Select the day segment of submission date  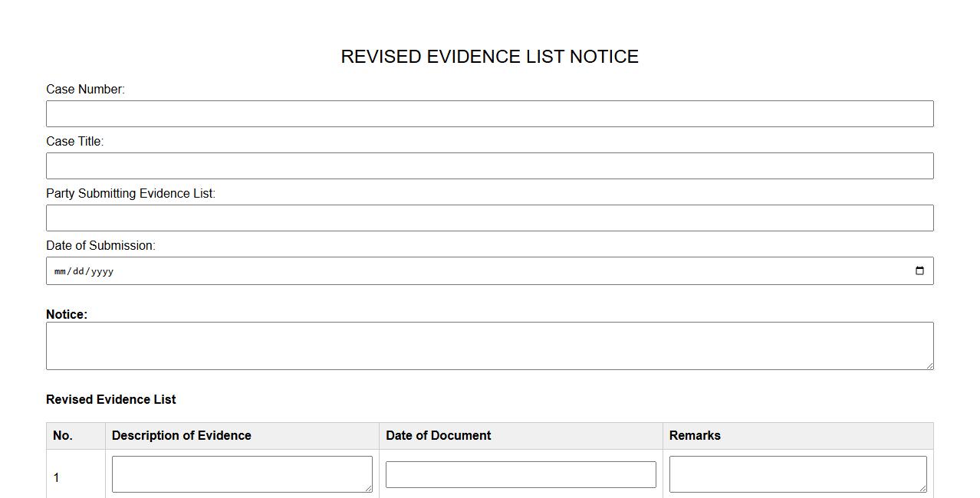(x=78, y=271)
